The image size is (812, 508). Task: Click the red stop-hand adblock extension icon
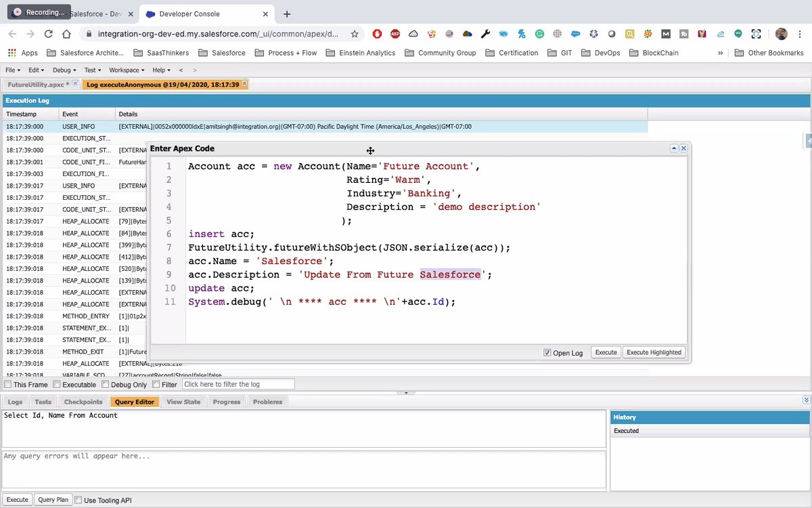377,34
